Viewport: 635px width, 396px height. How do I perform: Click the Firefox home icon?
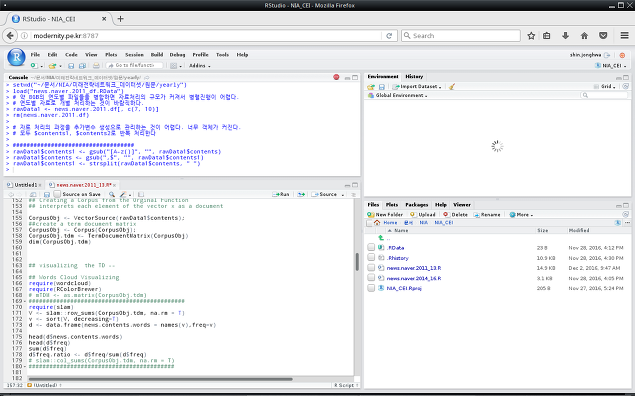[584, 36]
